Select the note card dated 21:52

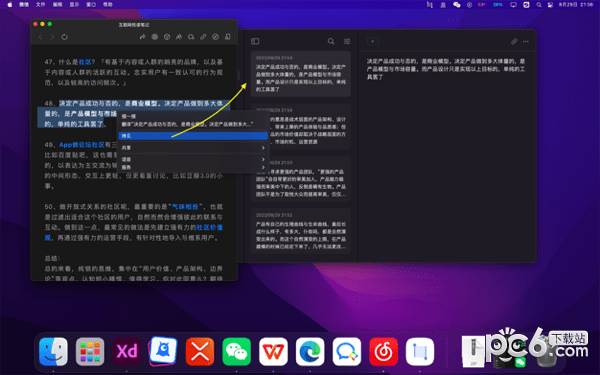click(x=301, y=231)
